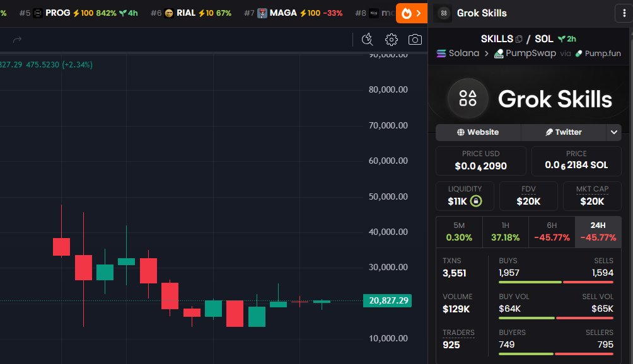The image size is (633, 364).
Task: Click the PRICE USD value $0.0₄2090
Action: [x=481, y=166]
